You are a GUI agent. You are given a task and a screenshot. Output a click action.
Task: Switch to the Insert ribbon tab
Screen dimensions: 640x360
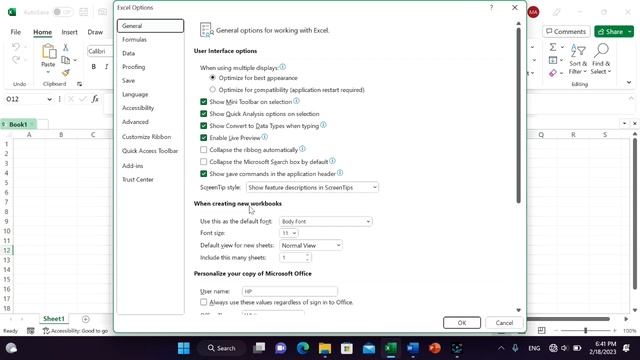click(69, 32)
